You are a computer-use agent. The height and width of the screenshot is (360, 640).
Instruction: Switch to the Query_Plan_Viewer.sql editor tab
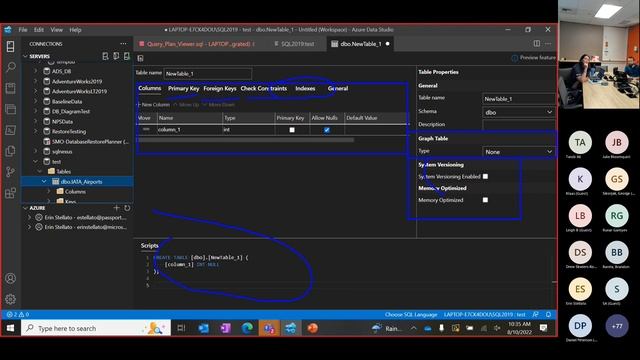tap(198, 44)
